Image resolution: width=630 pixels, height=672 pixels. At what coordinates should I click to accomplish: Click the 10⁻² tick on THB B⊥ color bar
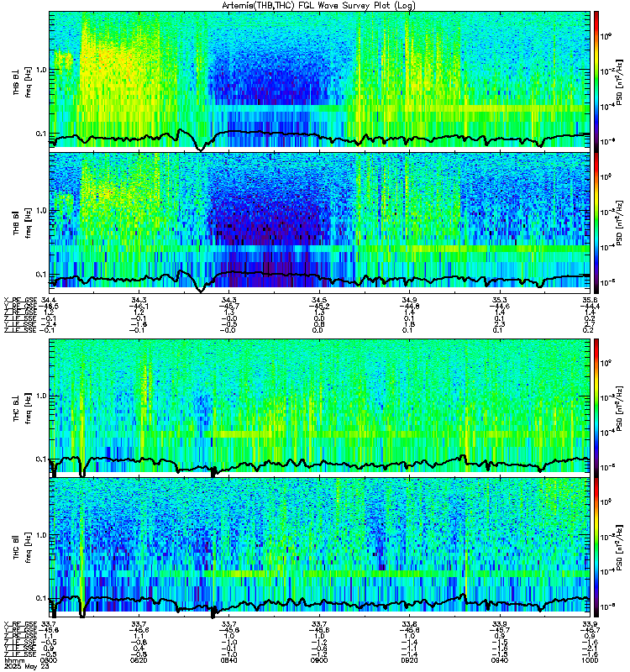tap(607, 71)
